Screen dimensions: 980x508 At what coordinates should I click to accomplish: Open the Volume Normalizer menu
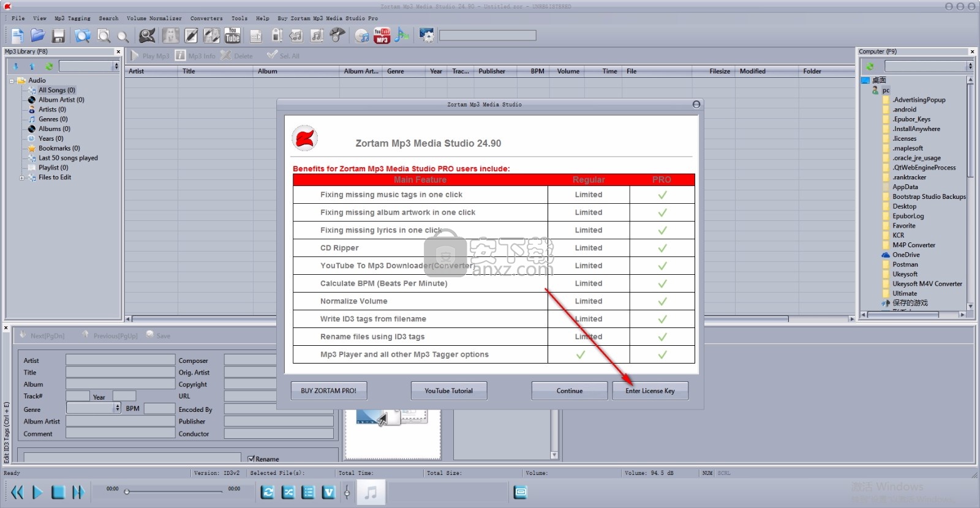coord(154,18)
